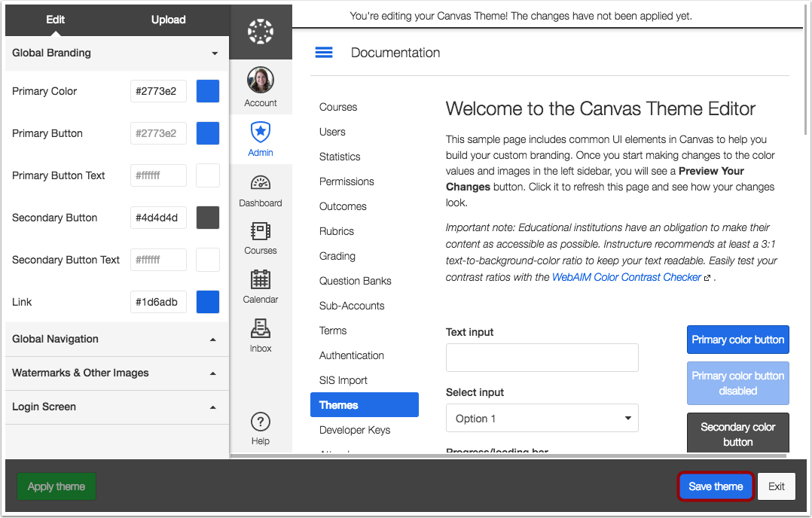The image size is (812, 518).
Task: Click the Text input field
Action: (542, 358)
